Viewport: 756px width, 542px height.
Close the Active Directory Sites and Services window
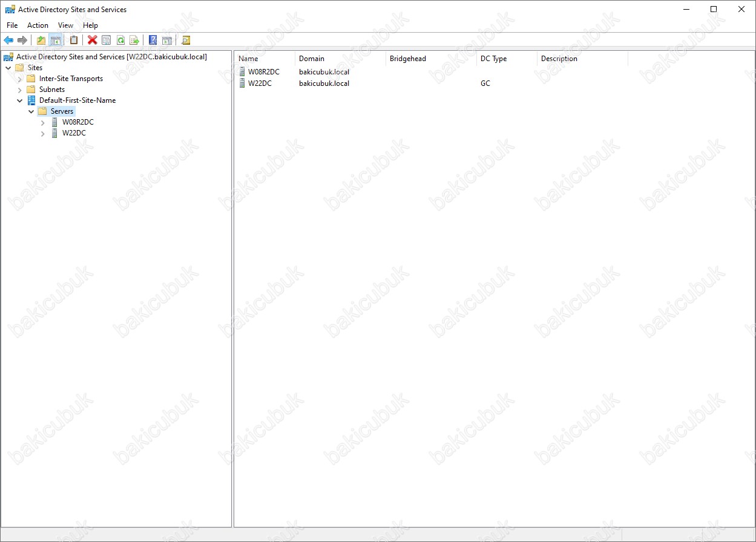(741, 9)
